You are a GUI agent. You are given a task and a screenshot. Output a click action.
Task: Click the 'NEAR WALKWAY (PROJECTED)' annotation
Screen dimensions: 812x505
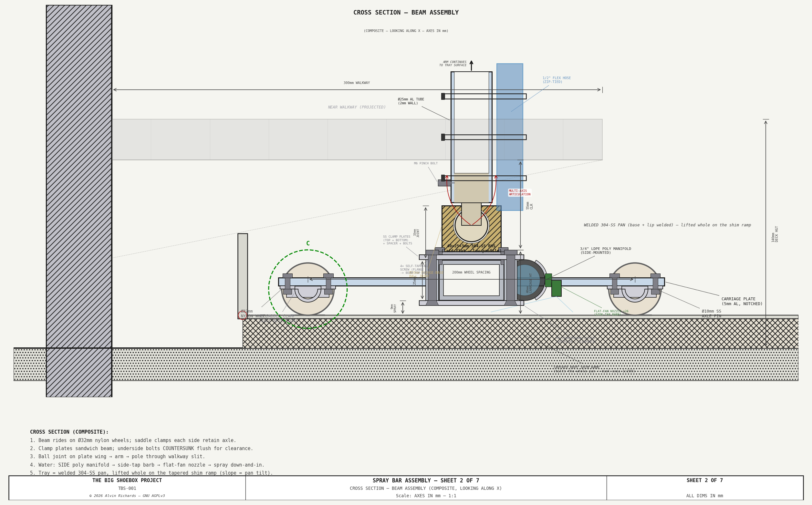(x=357, y=107)
